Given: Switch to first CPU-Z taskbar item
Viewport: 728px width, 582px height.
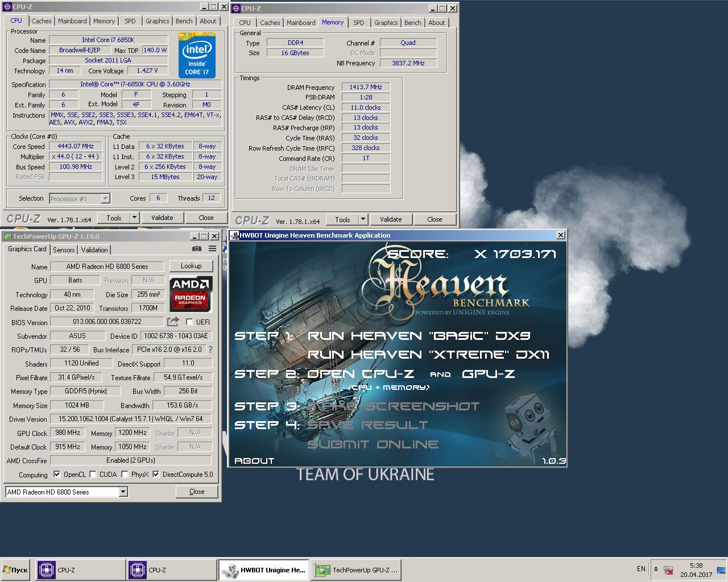Looking at the screenshot, I should [x=80, y=569].
